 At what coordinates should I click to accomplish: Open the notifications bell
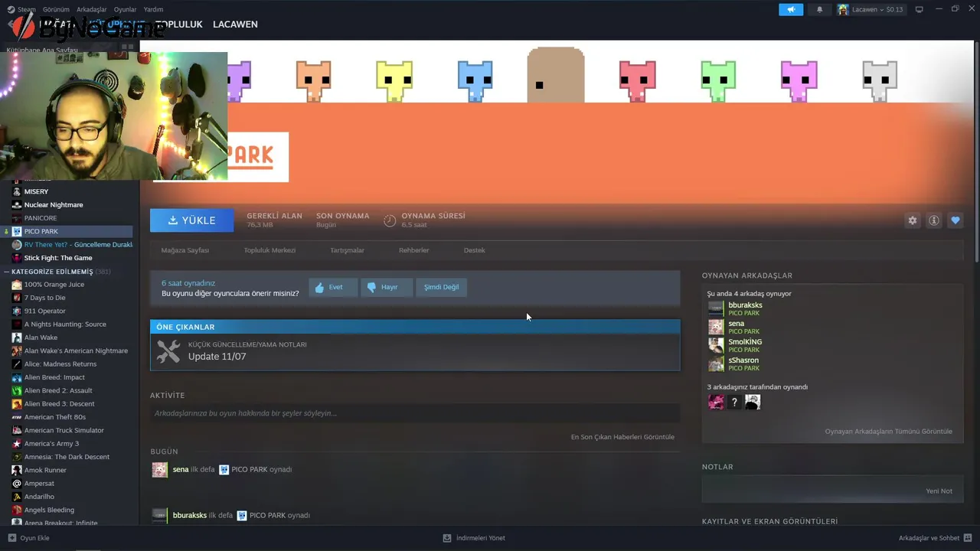[819, 9]
